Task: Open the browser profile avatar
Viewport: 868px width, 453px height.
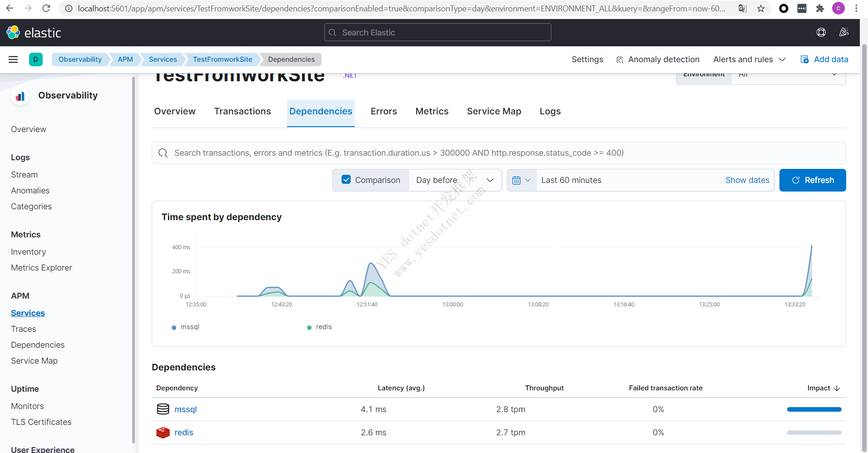Action: pos(838,8)
